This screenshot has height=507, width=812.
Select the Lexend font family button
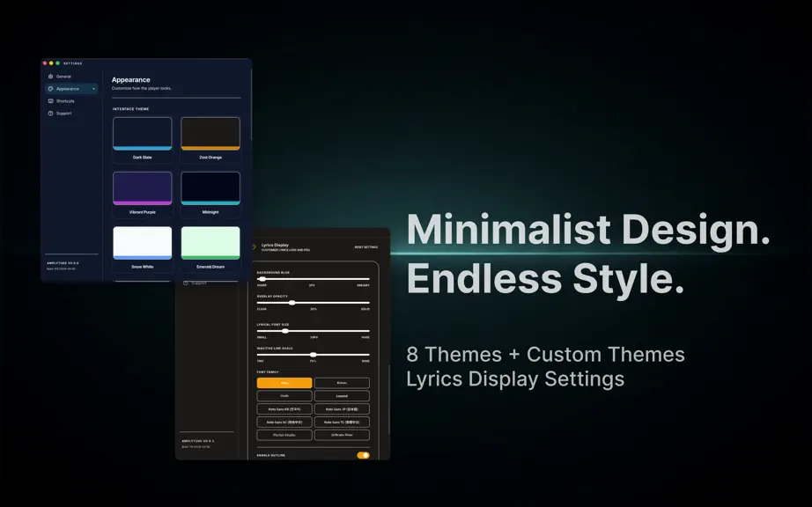coord(342,396)
